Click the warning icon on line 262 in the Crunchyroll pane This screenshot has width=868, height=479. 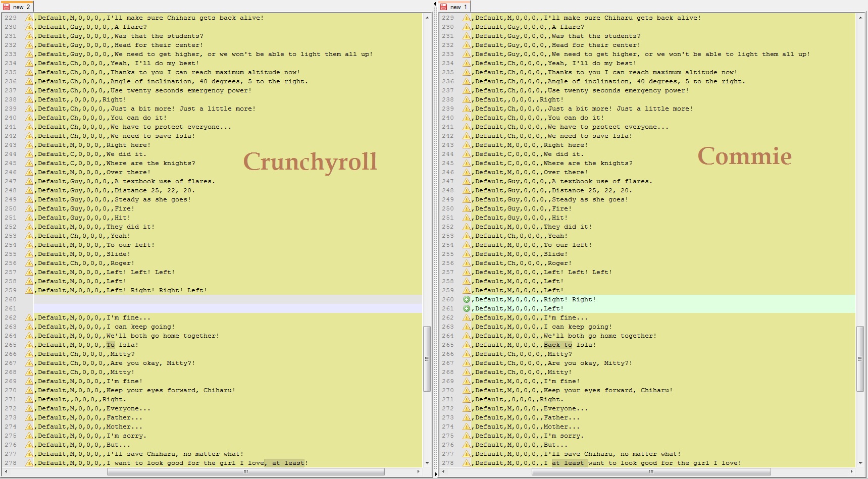point(29,317)
